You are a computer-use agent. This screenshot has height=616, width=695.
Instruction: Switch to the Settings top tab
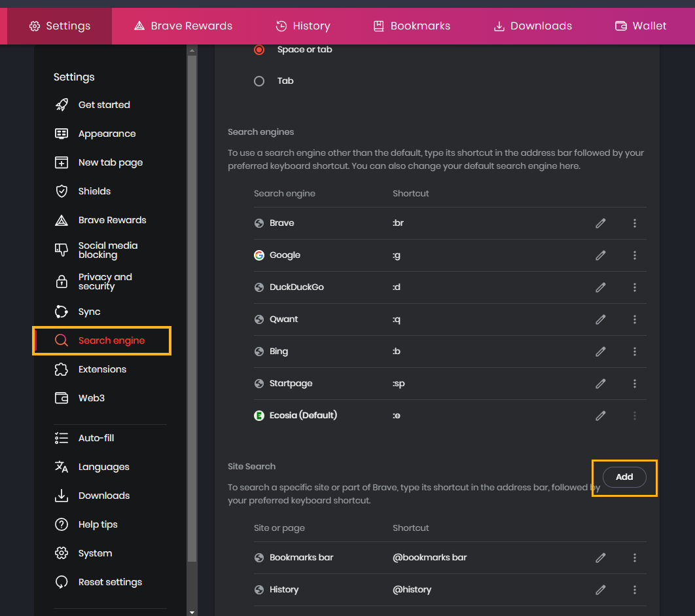tap(60, 26)
